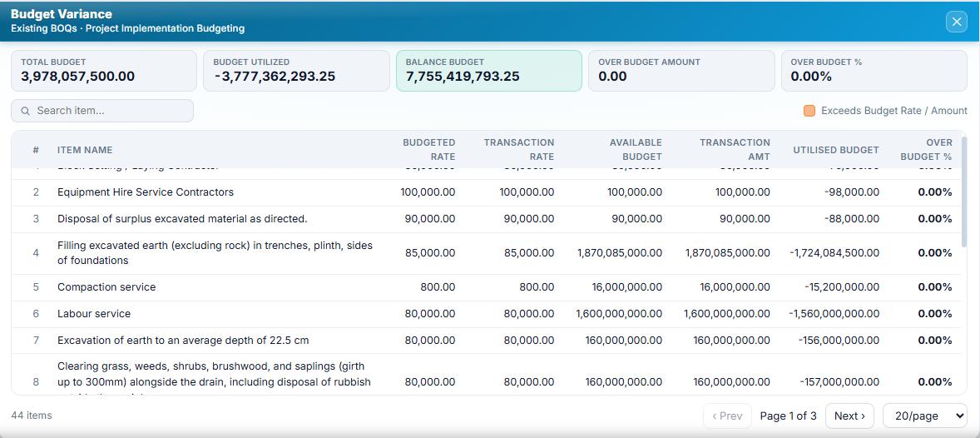Click Compaction service budgeted rate 800.00

(x=438, y=288)
